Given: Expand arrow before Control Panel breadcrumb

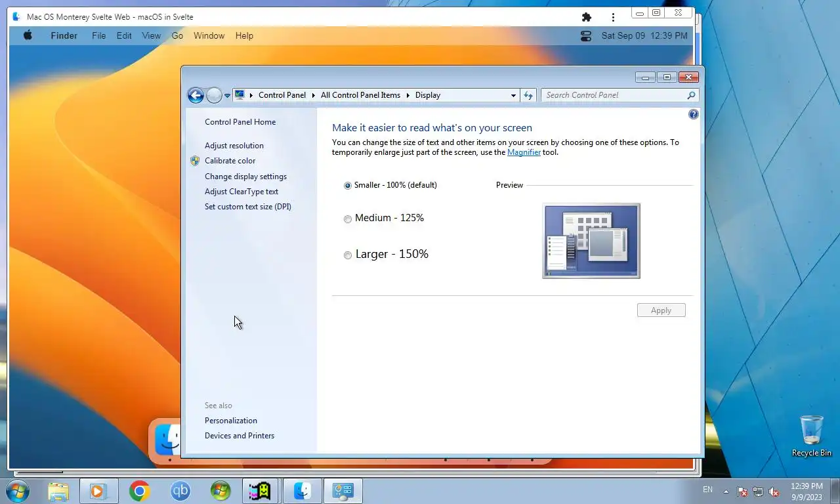Looking at the screenshot, I should tap(251, 95).
